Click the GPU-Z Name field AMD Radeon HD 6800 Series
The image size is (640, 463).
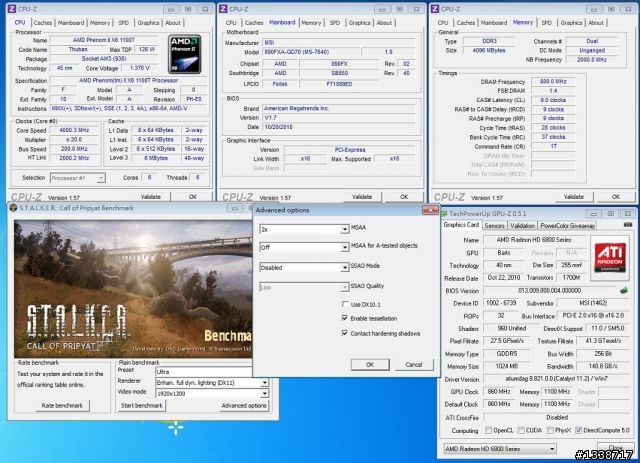534,240
